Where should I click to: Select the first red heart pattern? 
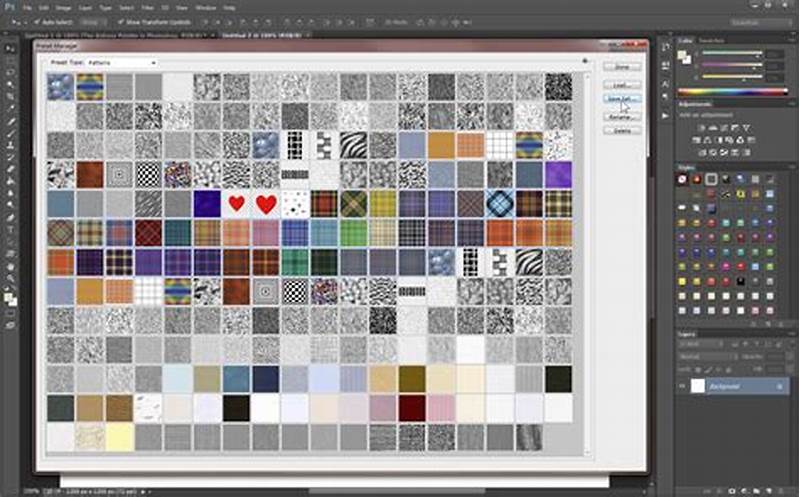point(237,204)
